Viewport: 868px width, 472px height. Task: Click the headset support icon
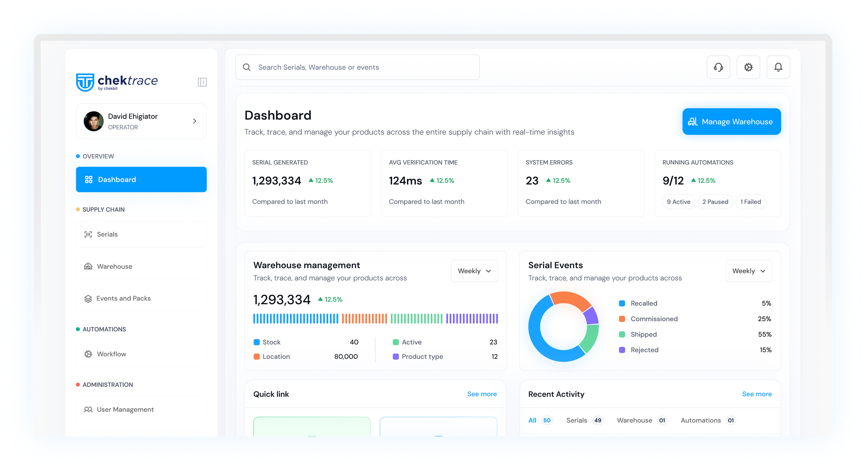(x=718, y=67)
